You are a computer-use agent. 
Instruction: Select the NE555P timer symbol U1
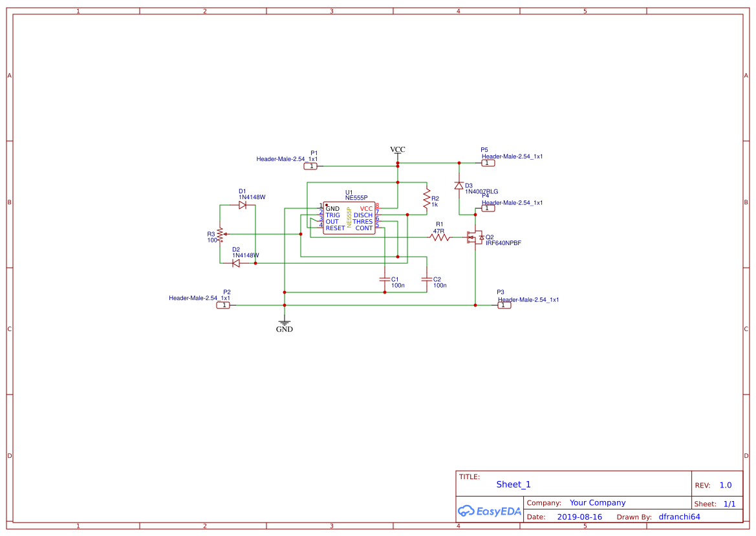pos(349,218)
